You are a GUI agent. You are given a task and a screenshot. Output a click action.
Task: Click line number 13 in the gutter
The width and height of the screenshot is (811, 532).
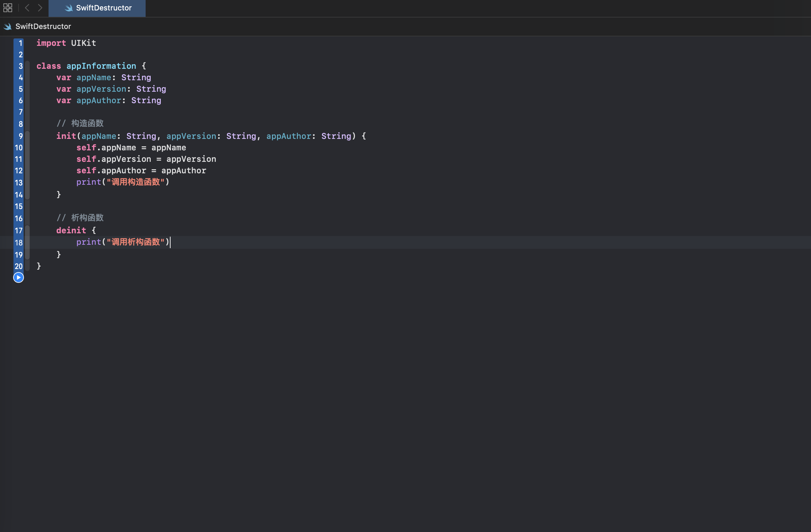click(19, 183)
